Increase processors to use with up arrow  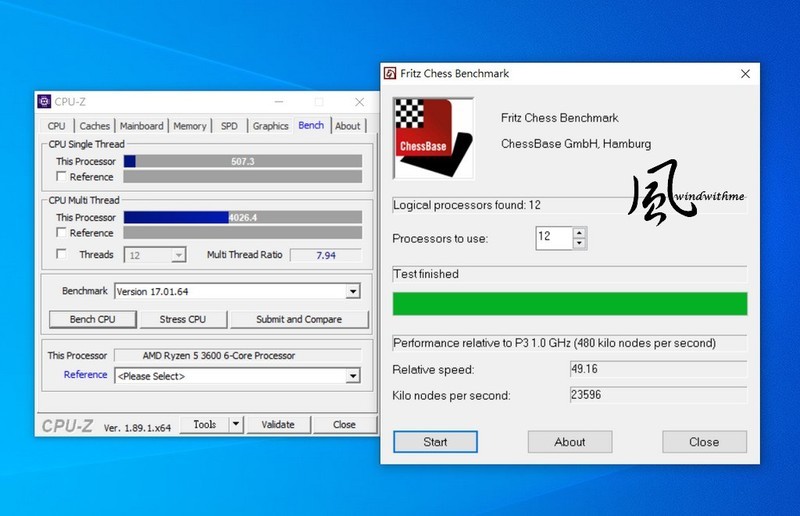(580, 232)
